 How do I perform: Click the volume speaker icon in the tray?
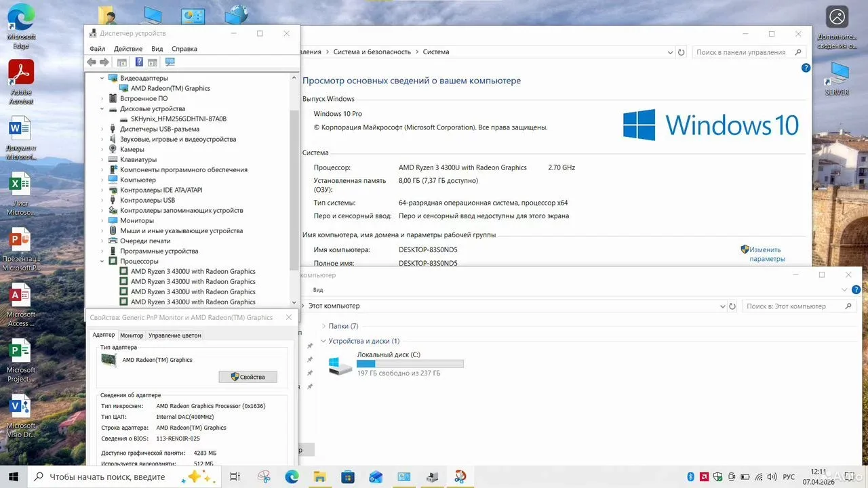pyautogui.click(x=771, y=476)
